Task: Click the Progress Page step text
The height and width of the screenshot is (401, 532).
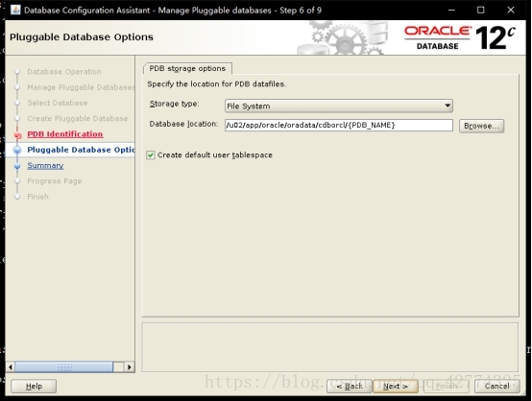Action: click(55, 181)
